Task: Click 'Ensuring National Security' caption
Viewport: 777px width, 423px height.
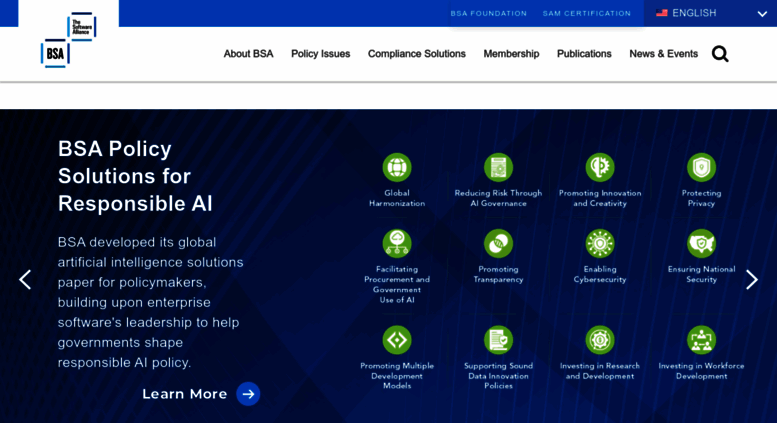Action: click(701, 274)
